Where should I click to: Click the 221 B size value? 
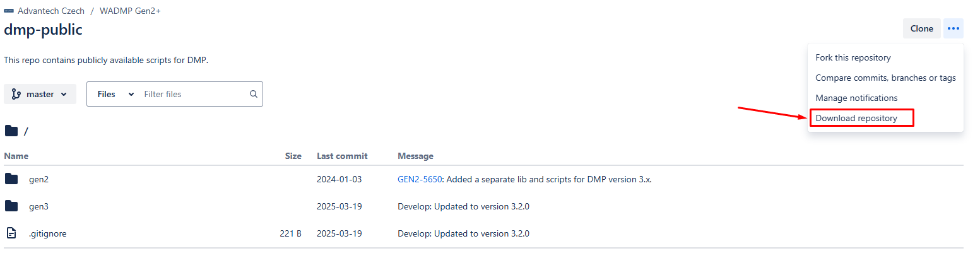tap(290, 233)
